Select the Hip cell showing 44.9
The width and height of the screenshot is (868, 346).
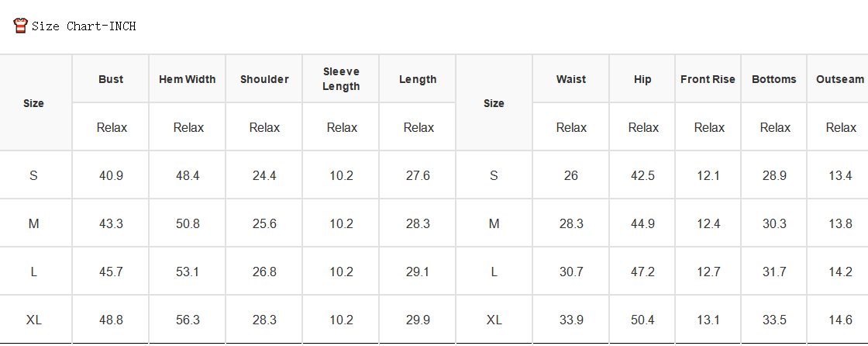click(642, 223)
